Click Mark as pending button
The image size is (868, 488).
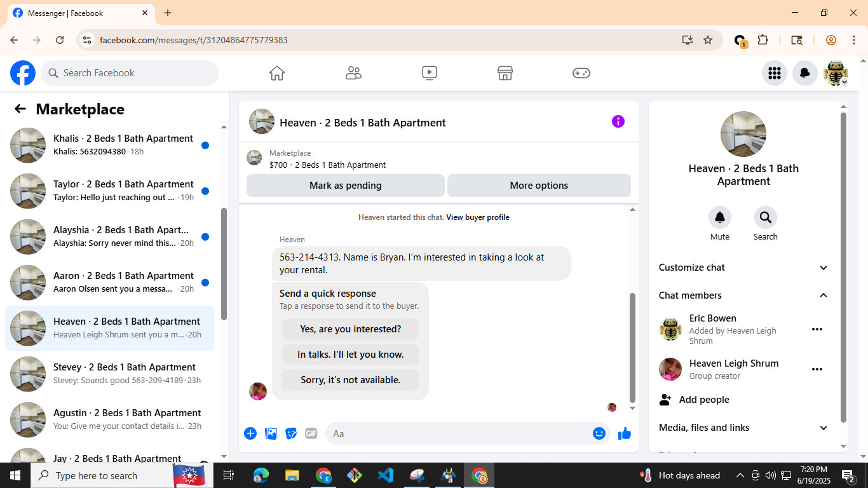coord(346,186)
